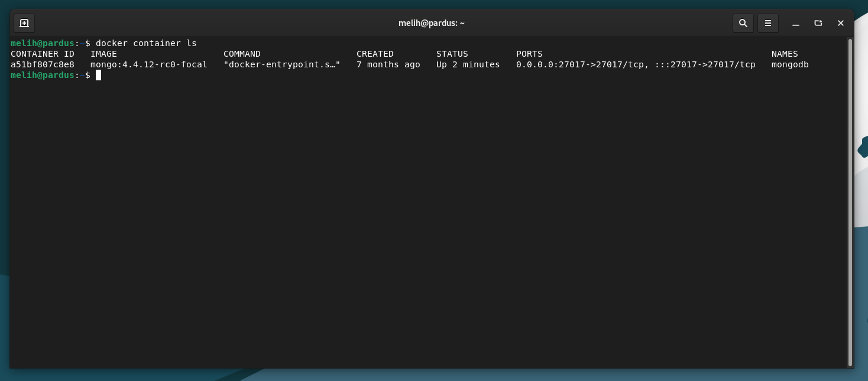Click the window title 'melih@pardus: ~'
The width and height of the screenshot is (868, 381).
click(x=432, y=23)
